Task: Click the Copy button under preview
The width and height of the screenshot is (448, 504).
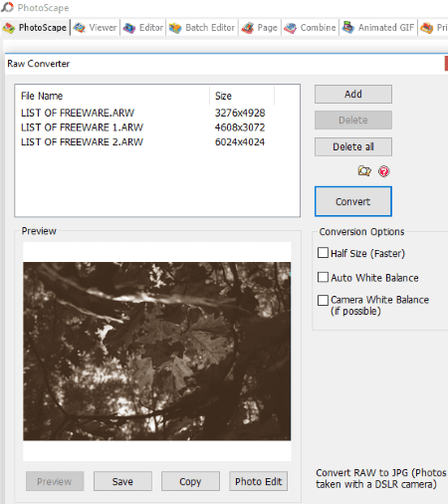Action: (190, 481)
